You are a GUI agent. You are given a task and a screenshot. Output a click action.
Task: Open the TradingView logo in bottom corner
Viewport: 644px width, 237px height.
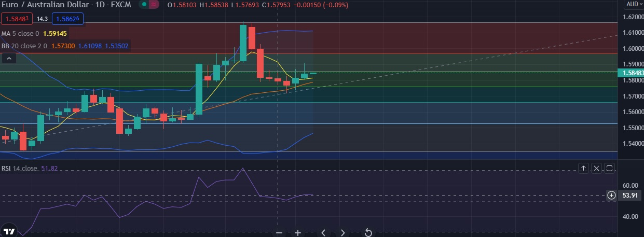point(9,231)
